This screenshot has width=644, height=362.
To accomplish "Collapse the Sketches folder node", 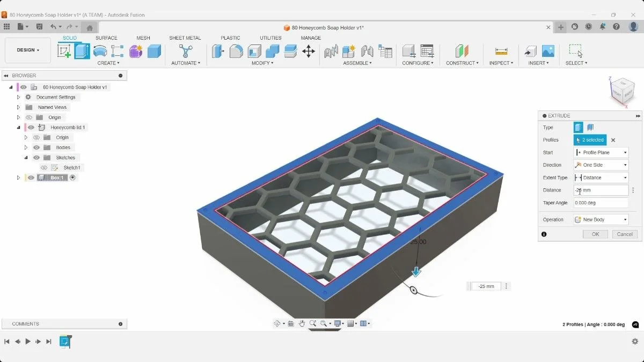I will (26, 158).
